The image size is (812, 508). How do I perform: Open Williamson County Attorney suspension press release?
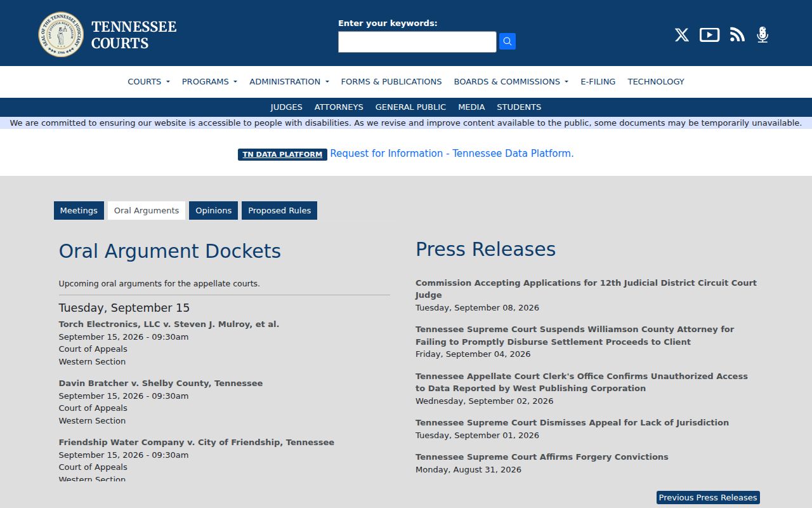pos(575,335)
